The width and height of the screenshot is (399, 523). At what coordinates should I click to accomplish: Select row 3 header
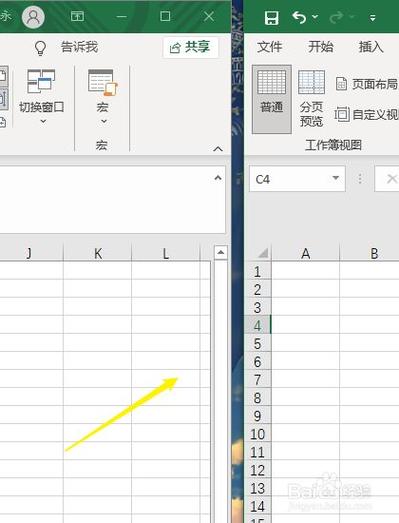point(258,308)
